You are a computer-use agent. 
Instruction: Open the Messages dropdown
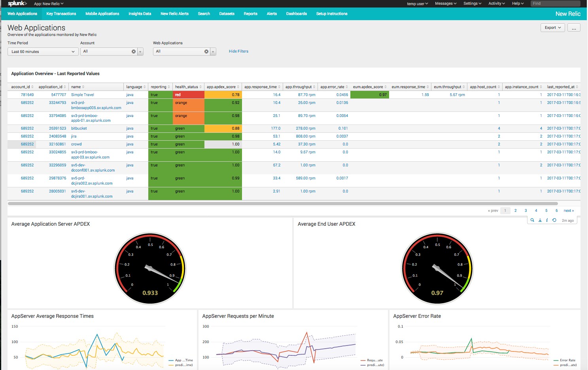click(446, 4)
